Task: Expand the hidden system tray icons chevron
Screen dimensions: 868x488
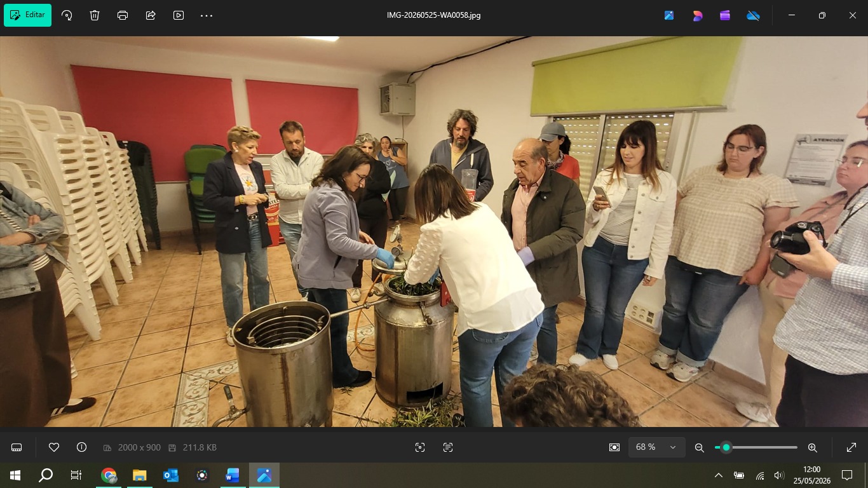Action: [x=719, y=475]
